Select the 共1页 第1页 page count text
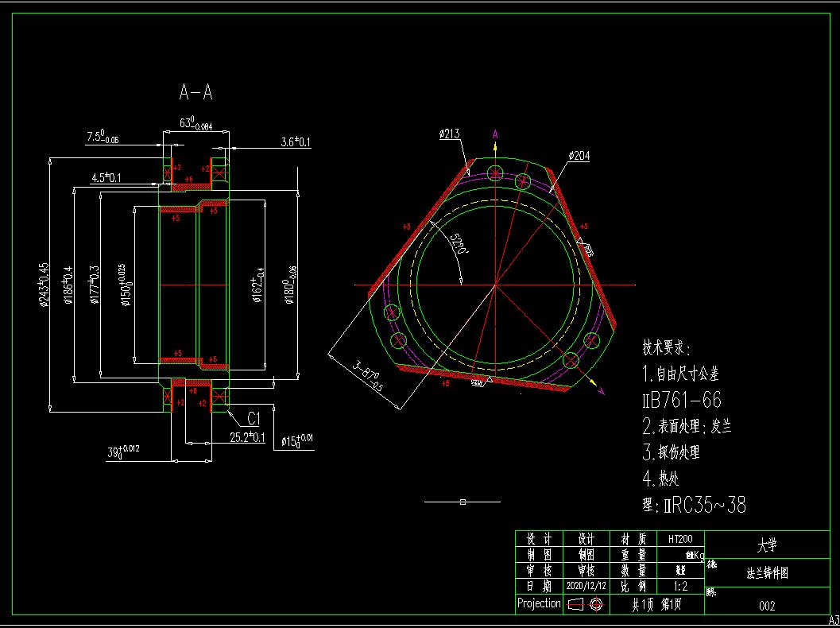Image resolution: width=840 pixels, height=628 pixels. 656,605
